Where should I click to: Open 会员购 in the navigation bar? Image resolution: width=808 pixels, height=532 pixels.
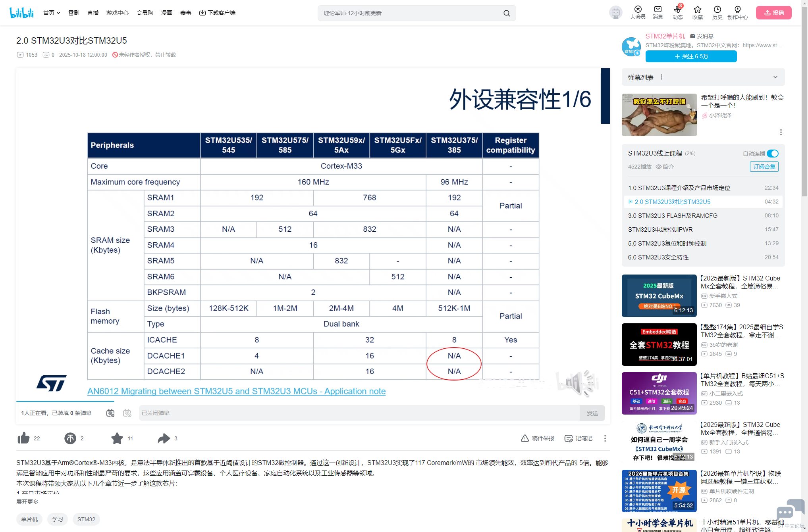click(x=145, y=13)
